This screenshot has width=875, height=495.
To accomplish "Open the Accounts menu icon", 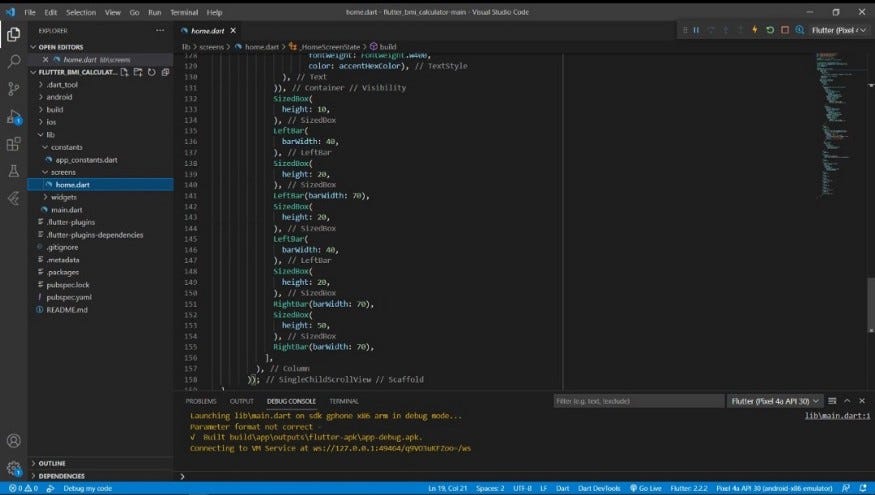I will pos(13,441).
